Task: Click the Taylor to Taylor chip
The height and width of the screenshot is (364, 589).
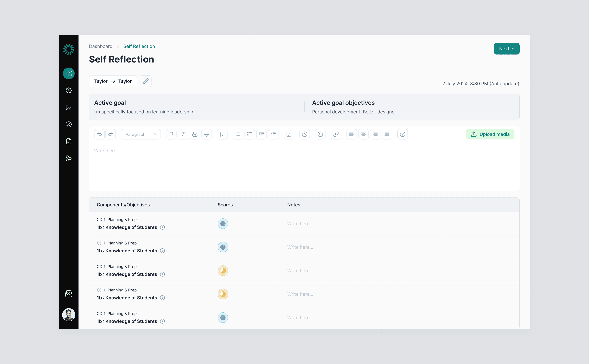Action: click(113, 81)
